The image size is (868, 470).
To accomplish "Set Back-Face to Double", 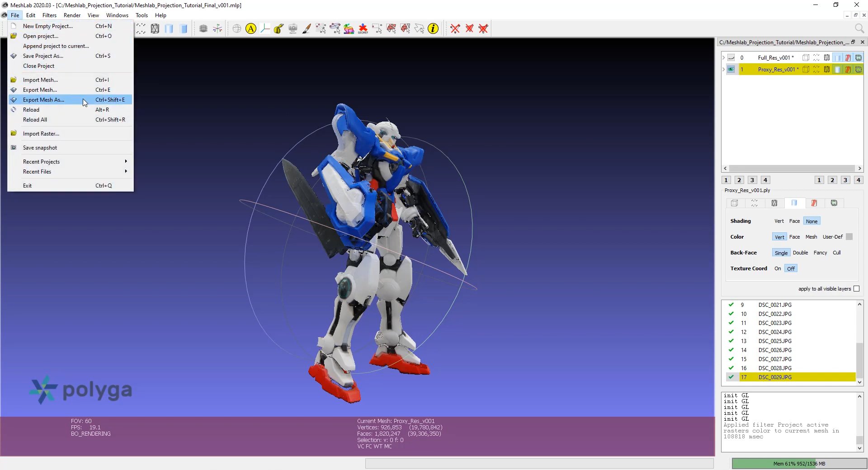I will [x=800, y=253].
